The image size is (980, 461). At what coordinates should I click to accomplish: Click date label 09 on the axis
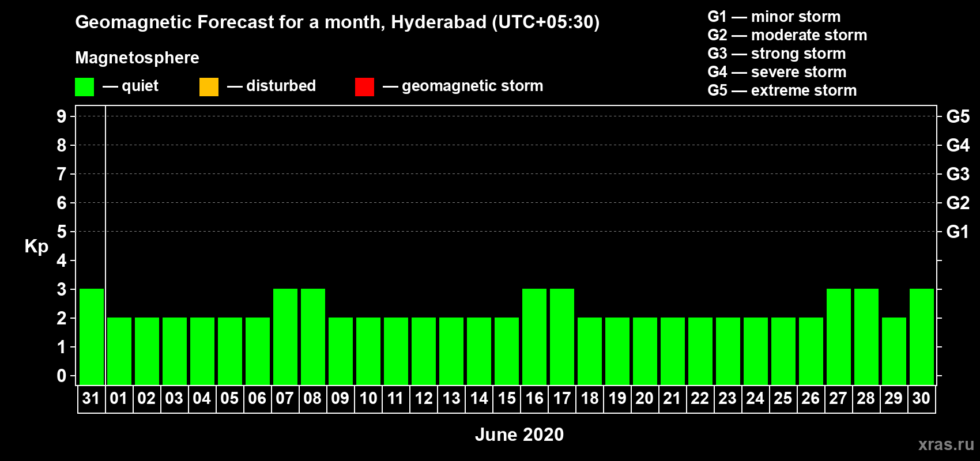coord(340,398)
